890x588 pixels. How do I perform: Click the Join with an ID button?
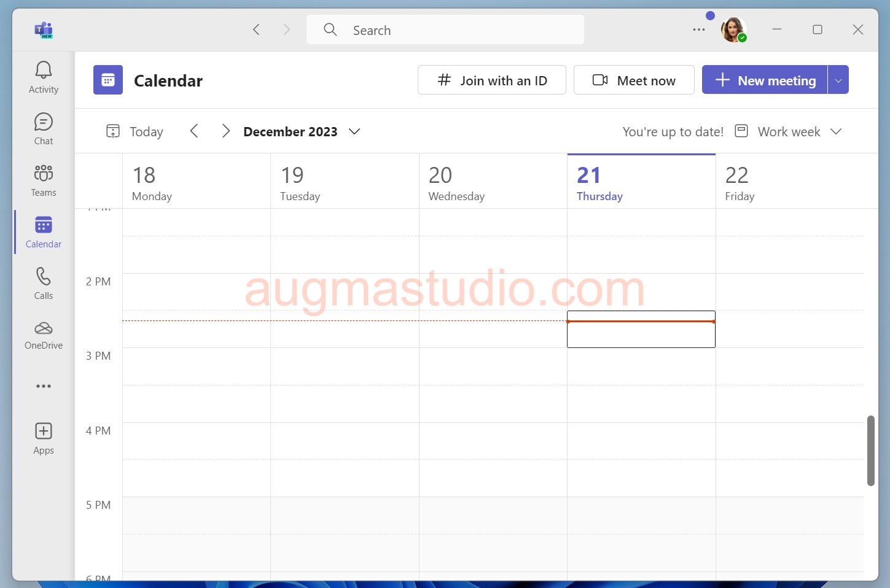tap(491, 80)
